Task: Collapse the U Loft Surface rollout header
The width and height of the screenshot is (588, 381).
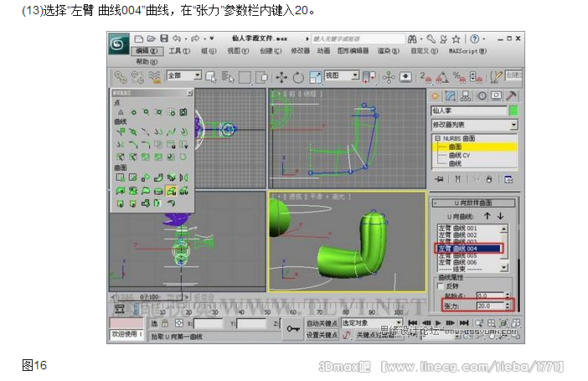Action: click(x=473, y=203)
